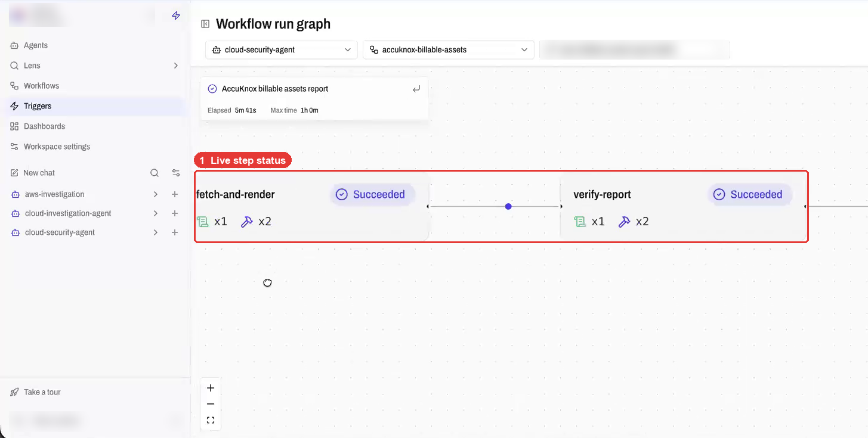Select Triggers in the sidebar

pos(95,106)
